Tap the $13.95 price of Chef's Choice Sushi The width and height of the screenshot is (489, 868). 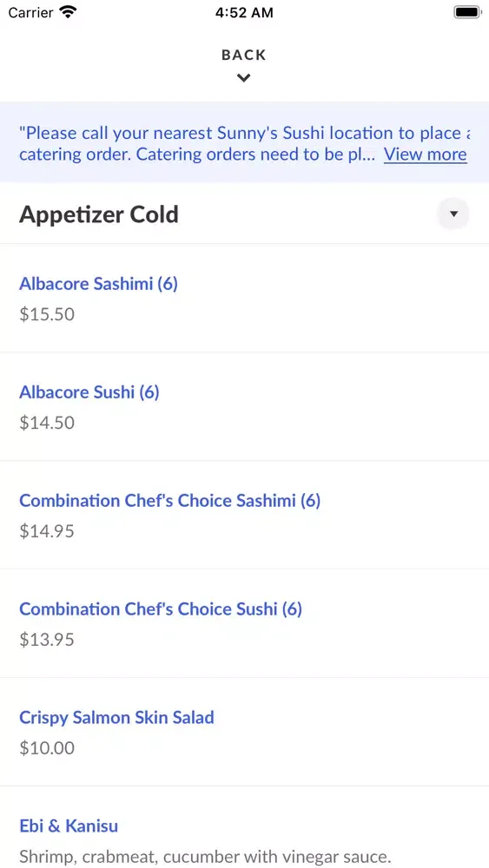click(x=47, y=640)
